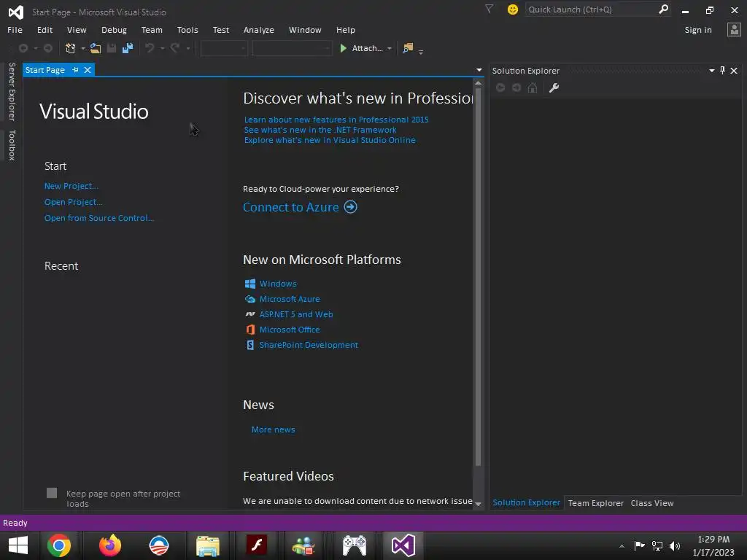Open the Attach button dropdown arrow

pyautogui.click(x=390, y=49)
